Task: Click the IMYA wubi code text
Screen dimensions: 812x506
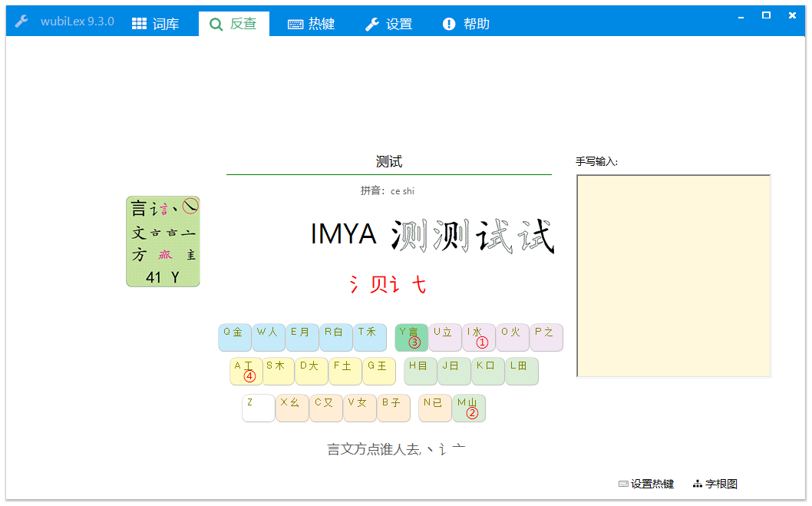Action: pyautogui.click(x=343, y=234)
